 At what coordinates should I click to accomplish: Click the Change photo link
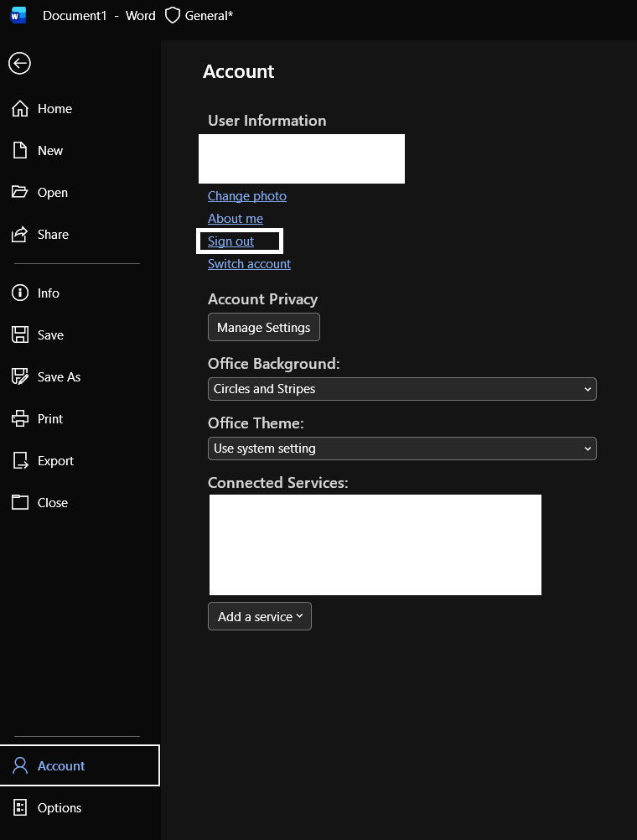pos(247,196)
